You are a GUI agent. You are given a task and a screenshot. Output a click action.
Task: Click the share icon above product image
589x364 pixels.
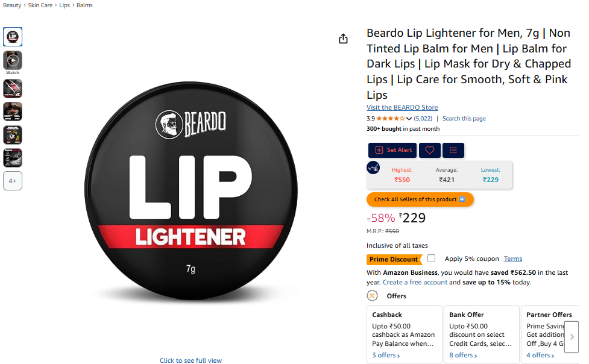pyautogui.click(x=343, y=39)
